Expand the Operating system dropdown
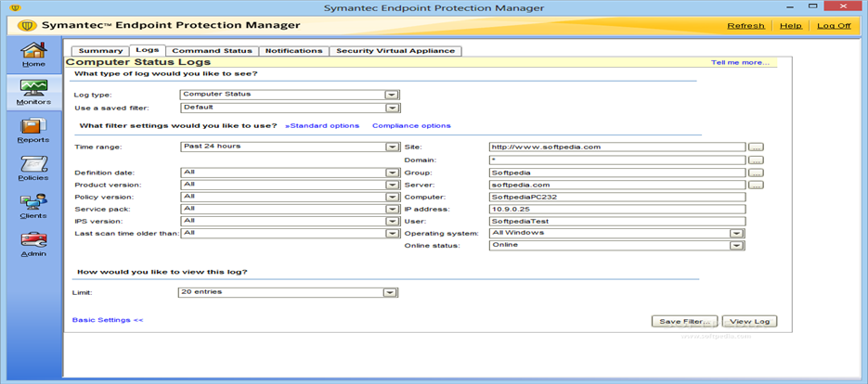Image resolution: width=868 pixels, height=384 pixels. pyautogui.click(x=737, y=233)
